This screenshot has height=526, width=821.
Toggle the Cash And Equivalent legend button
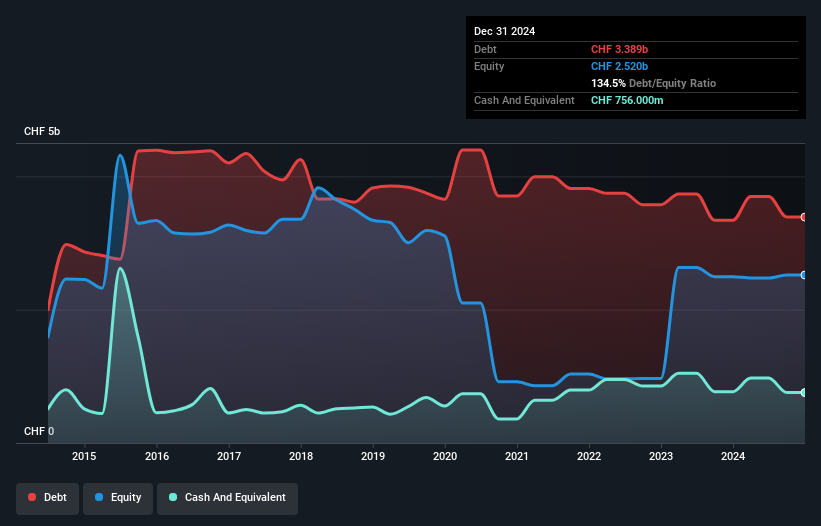[227, 498]
